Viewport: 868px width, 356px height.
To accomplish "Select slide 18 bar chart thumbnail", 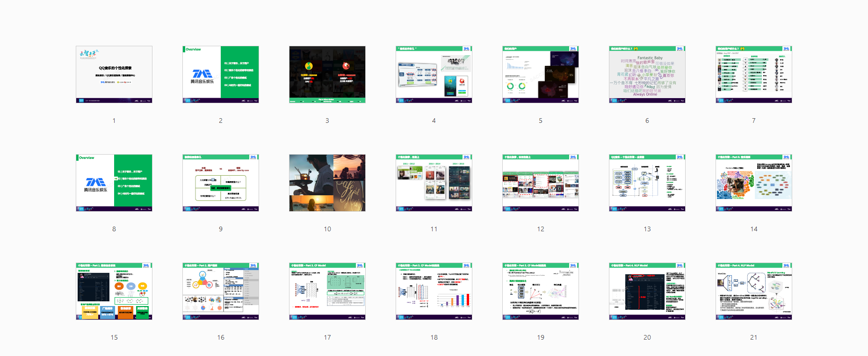I will click(434, 291).
